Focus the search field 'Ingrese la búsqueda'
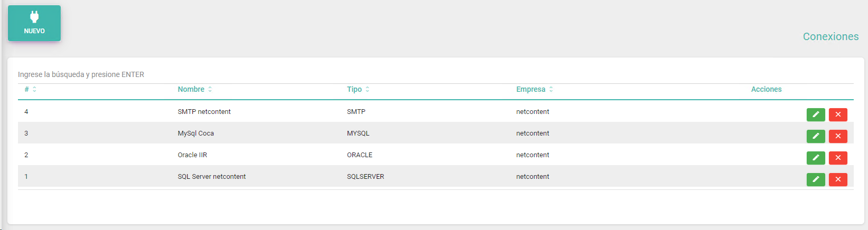 pos(436,74)
